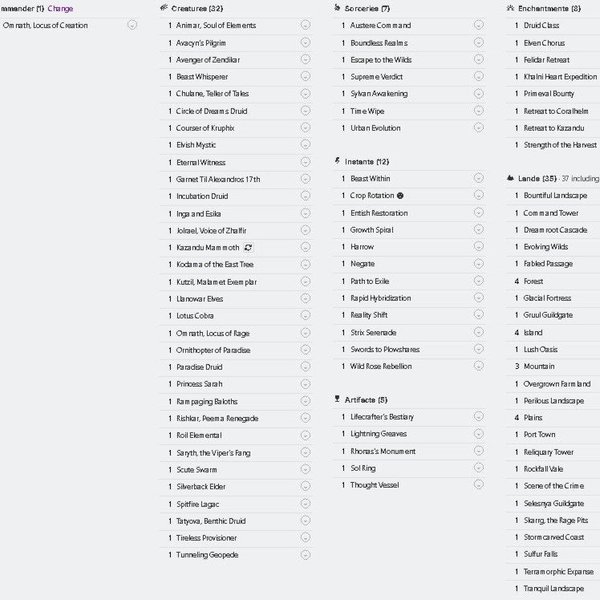Click the Change commander link
The width and height of the screenshot is (600, 600).
coord(60,8)
